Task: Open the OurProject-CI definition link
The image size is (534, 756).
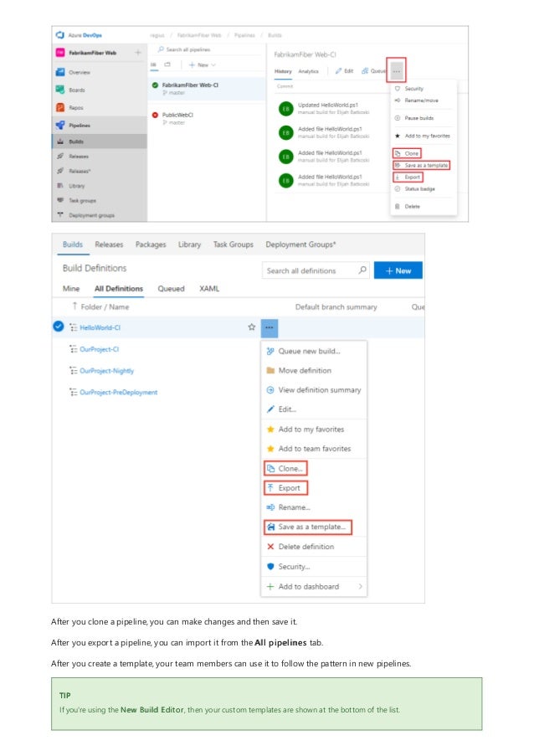Action: click(x=100, y=349)
